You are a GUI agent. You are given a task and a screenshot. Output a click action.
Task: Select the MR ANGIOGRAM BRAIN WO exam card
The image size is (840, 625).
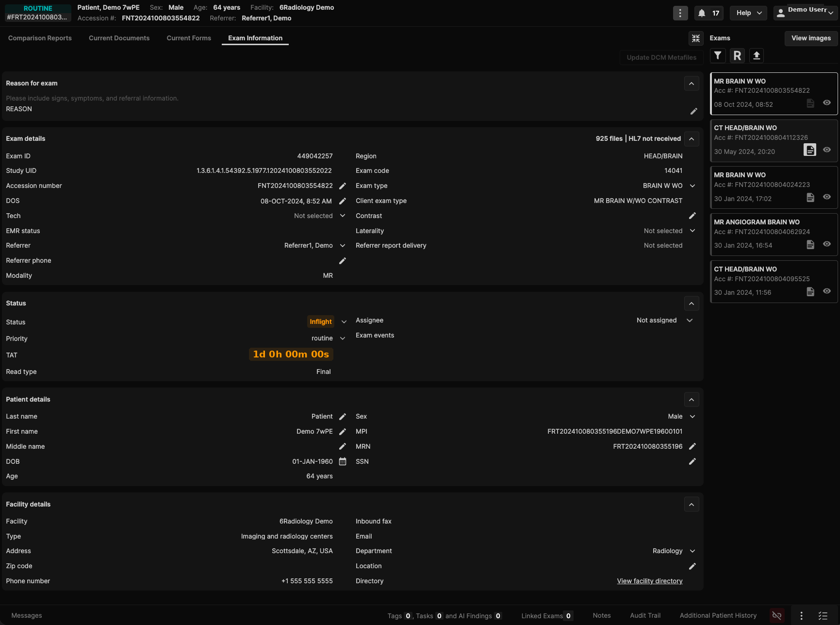774,235
